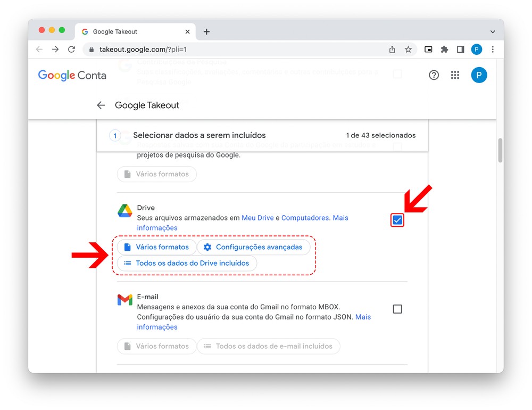Click the Gmail logo icon
Screen dimensions: 532x410
click(125, 300)
